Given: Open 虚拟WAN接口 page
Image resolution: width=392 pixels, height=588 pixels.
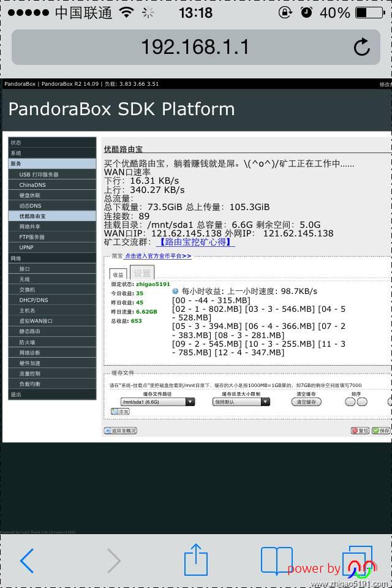Looking at the screenshot, I should tap(52, 321).
